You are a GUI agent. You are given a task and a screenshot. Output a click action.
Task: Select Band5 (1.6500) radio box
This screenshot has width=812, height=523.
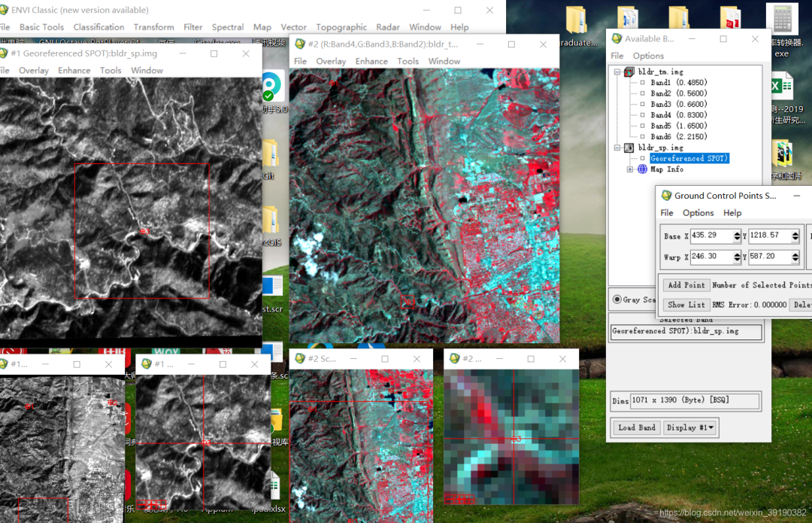point(643,126)
